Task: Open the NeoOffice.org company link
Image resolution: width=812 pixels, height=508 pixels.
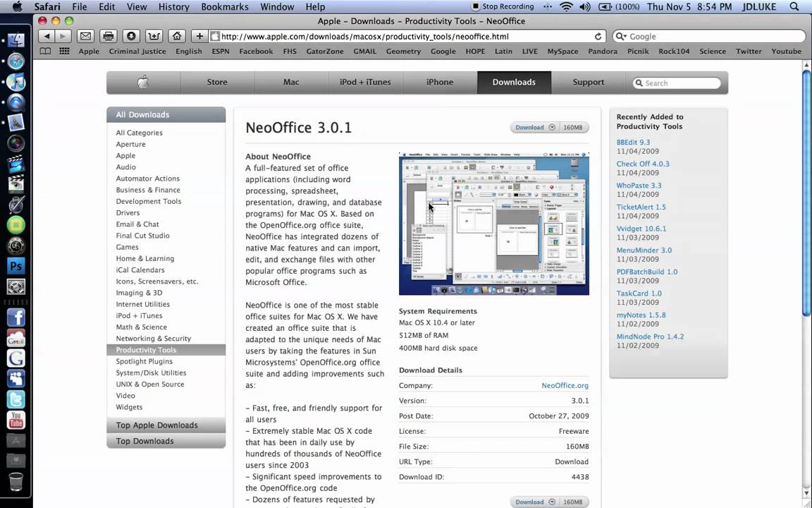Action: pos(565,385)
